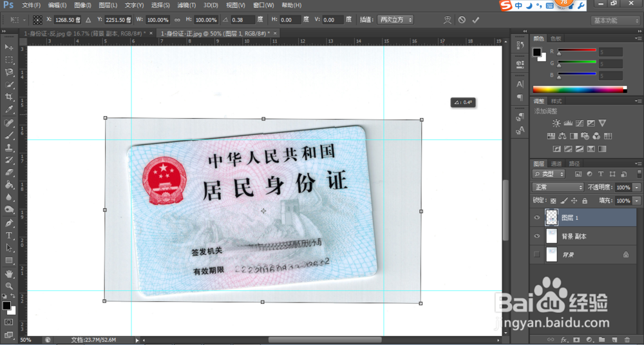Hide layer 图层 1 with its eye icon
This screenshot has width=644, height=345.
point(537,217)
